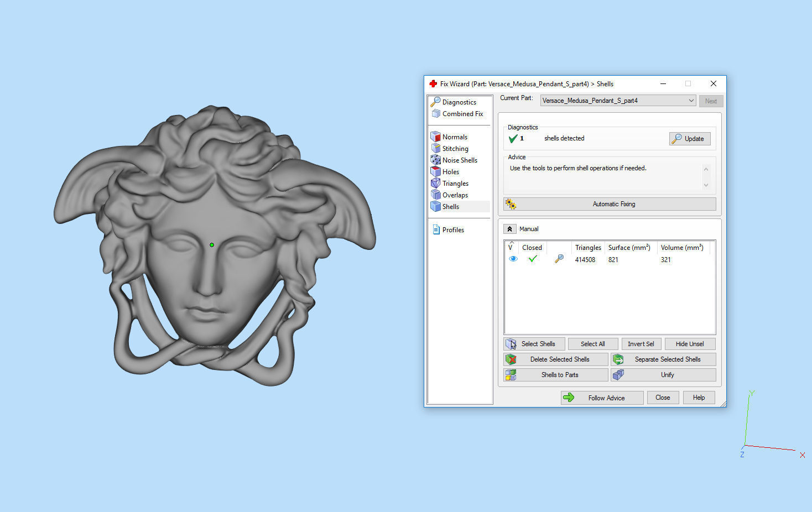812x512 pixels.
Task: Collapse the Manual section
Action: point(509,229)
